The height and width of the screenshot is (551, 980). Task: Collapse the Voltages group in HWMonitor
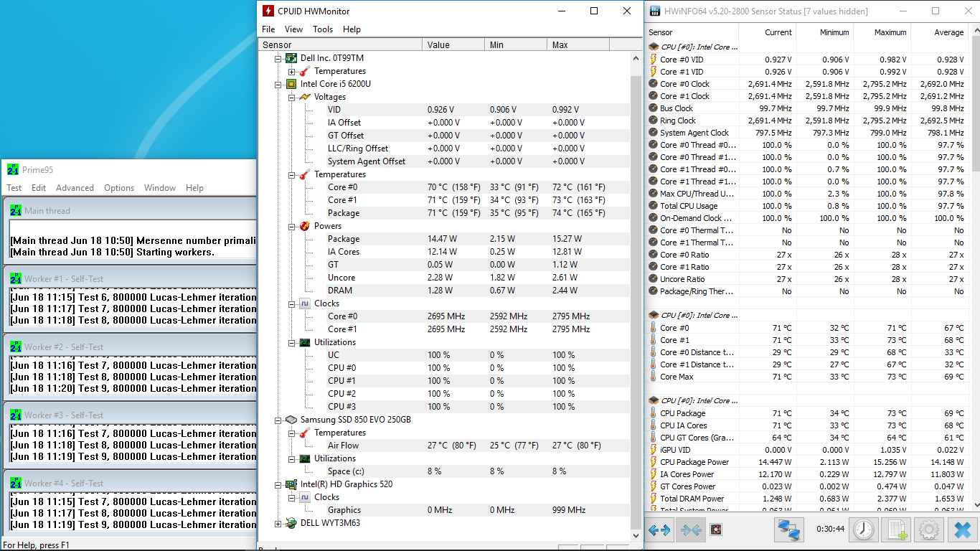[x=292, y=97]
